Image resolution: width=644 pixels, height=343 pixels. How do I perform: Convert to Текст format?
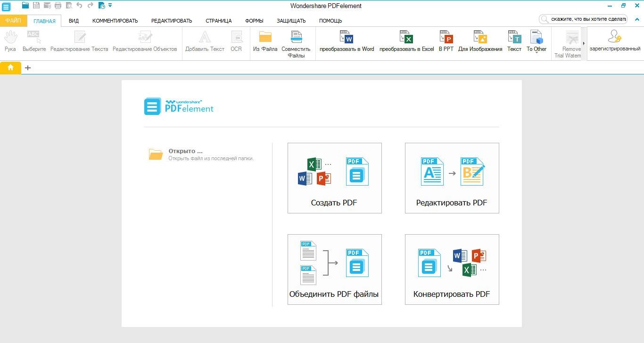tap(514, 41)
